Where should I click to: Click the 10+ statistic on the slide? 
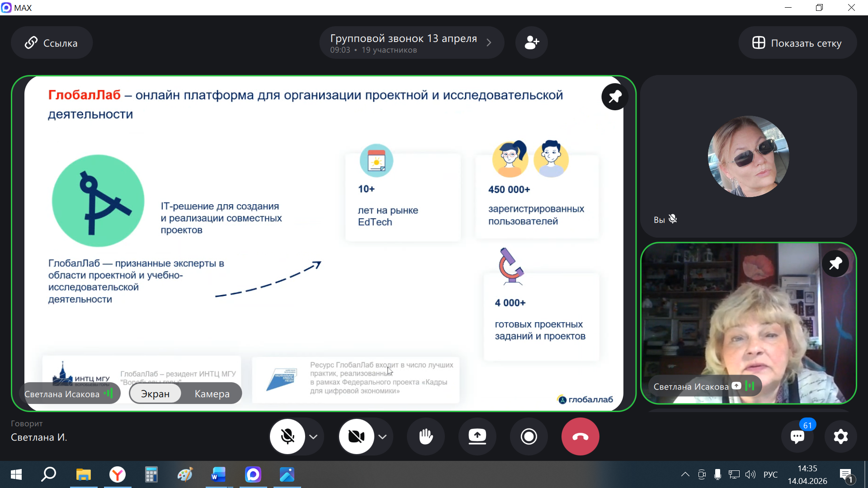367,189
